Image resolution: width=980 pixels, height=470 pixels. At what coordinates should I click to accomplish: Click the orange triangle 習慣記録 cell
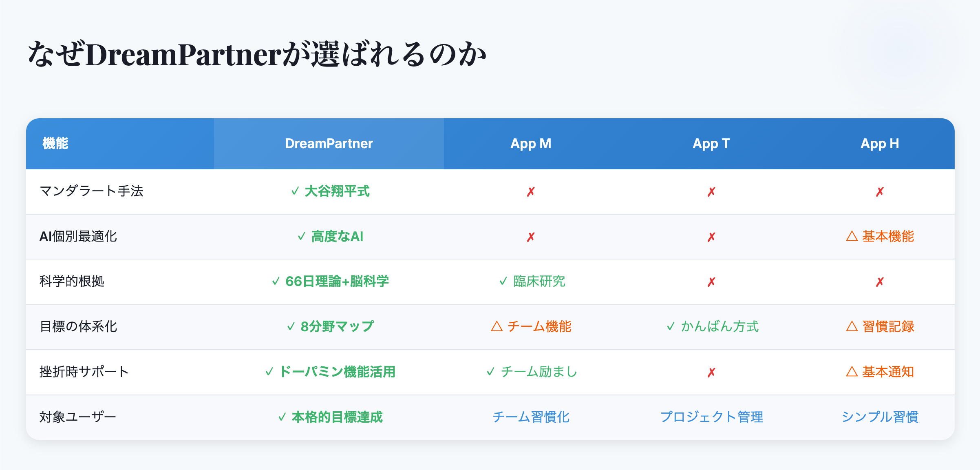880,327
